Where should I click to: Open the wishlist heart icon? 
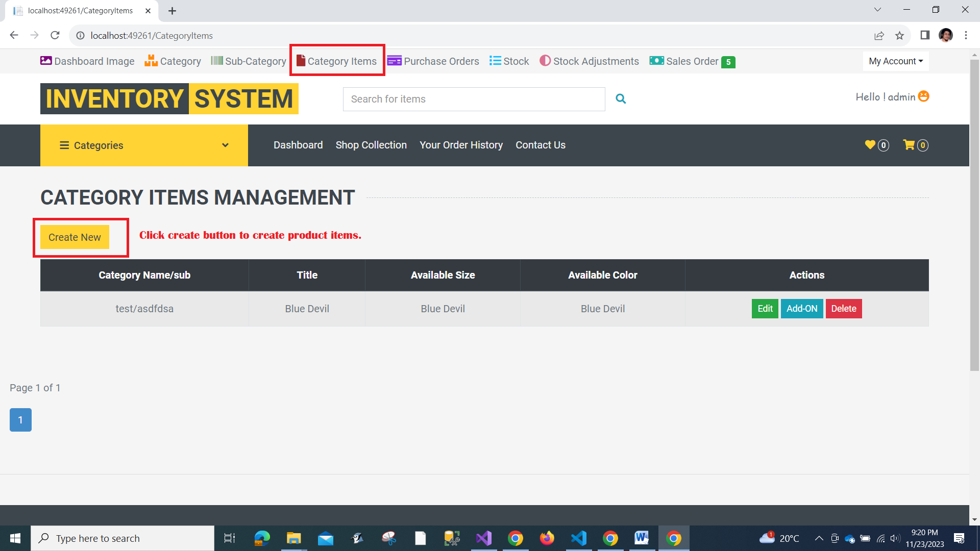[x=870, y=145]
